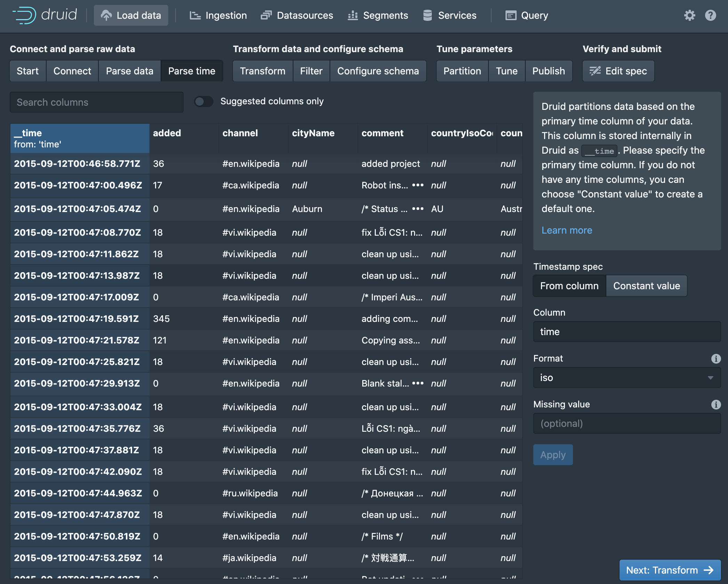This screenshot has height=584, width=728.
Task: Select Constant value timestamp option
Action: (646, 286)
